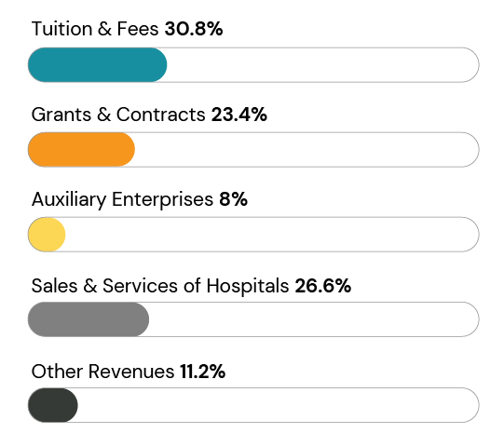
Task: Click the orange Grants & Contracts bar fill
Action: [81, 149]
